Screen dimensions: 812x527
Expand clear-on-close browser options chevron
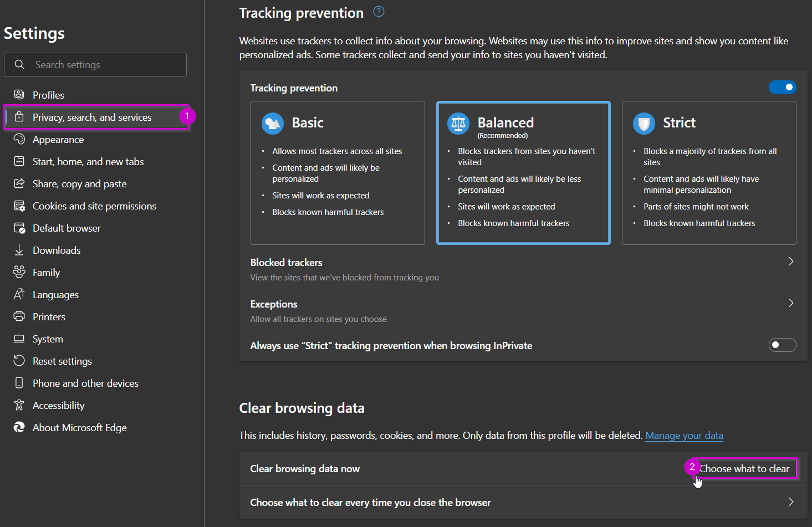point(791,502)
